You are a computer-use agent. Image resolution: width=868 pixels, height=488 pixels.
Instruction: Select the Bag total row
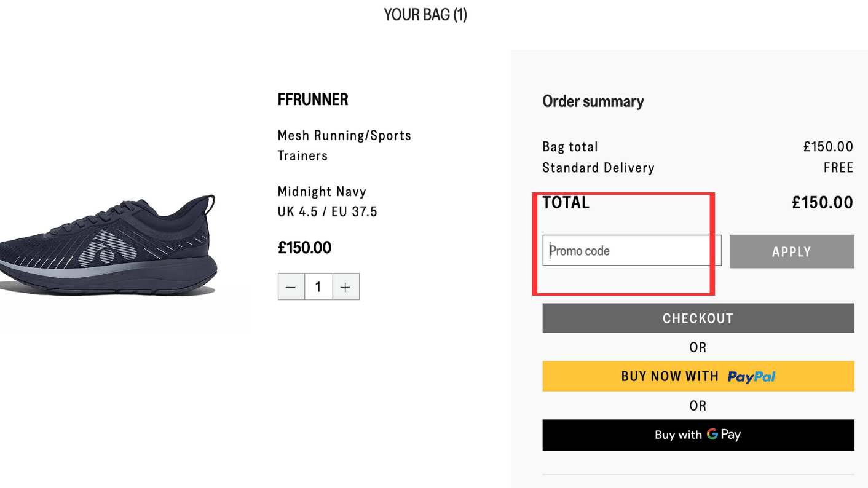click(570, 146)
